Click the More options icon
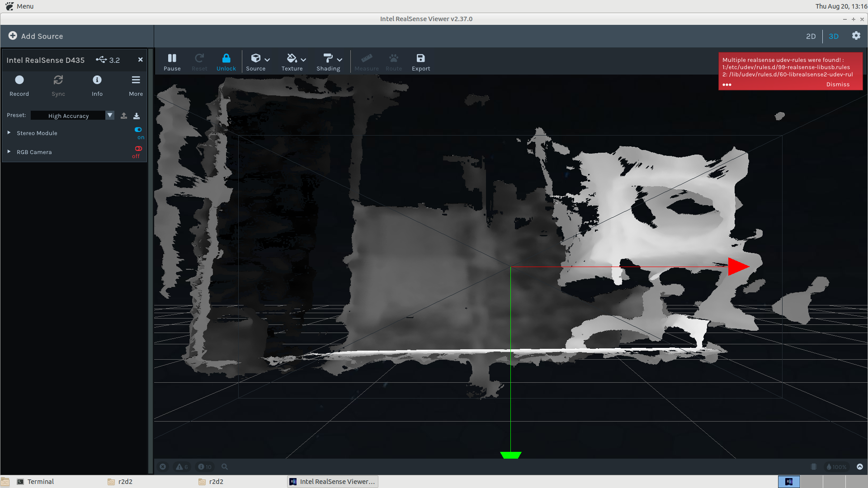Image resolution: width=868 pixels, height=488 pixels. point(135,80)
